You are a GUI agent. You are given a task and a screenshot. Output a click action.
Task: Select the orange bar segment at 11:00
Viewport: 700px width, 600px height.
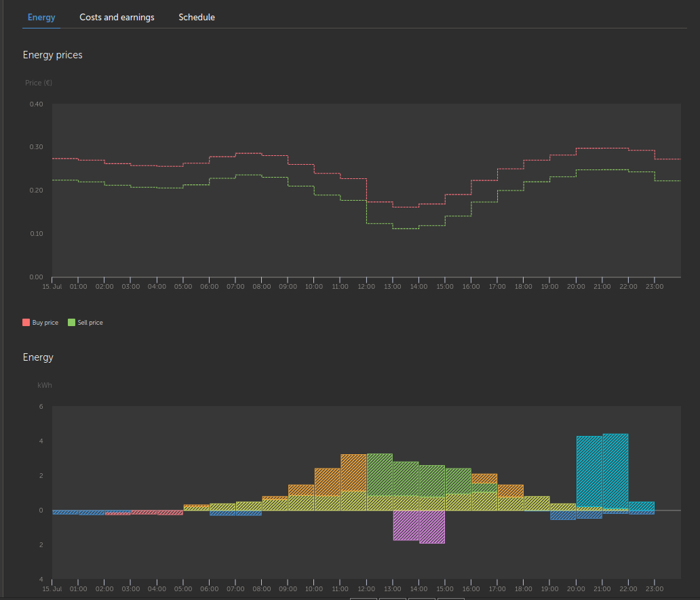click(x=353, y=473)
